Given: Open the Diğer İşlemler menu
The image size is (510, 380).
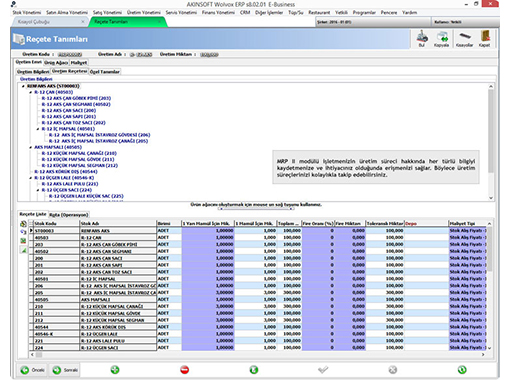Looking at the screenshot, I should (269, 13).
